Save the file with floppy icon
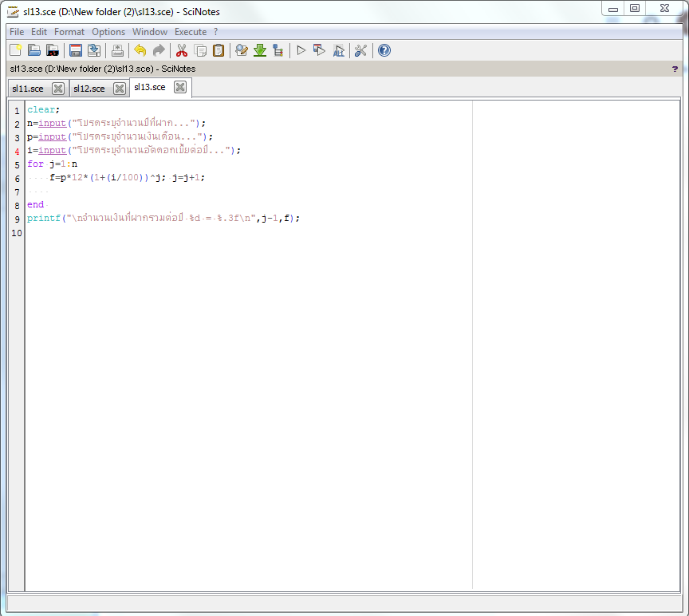 click(x=76, y=50)
